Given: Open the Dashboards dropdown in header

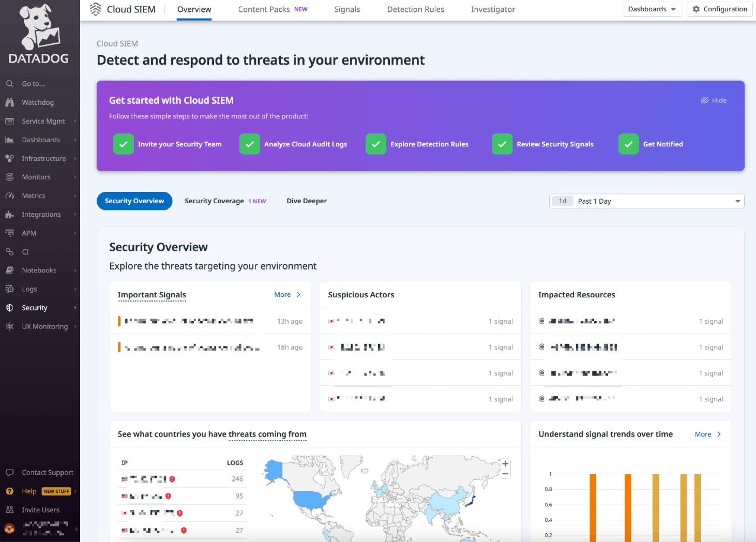Looking at the screenshot, I should click(x=652, y=9).
